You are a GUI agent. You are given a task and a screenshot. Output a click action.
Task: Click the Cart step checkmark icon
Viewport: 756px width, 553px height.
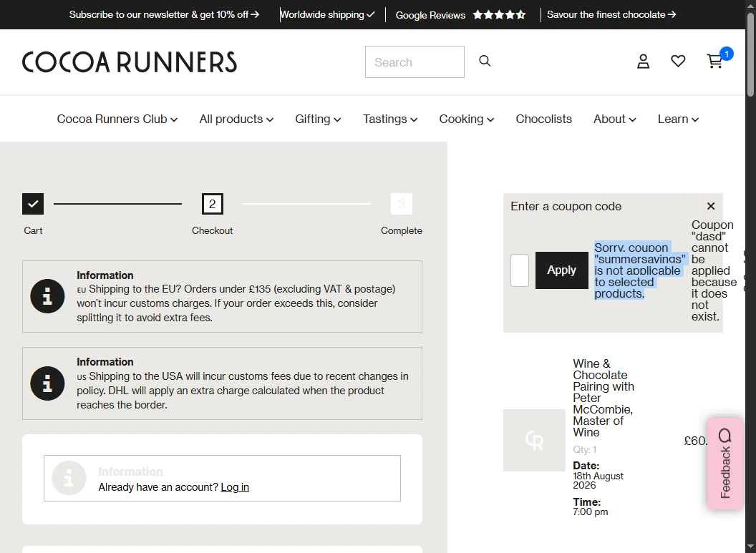click(x=33, y=204)
